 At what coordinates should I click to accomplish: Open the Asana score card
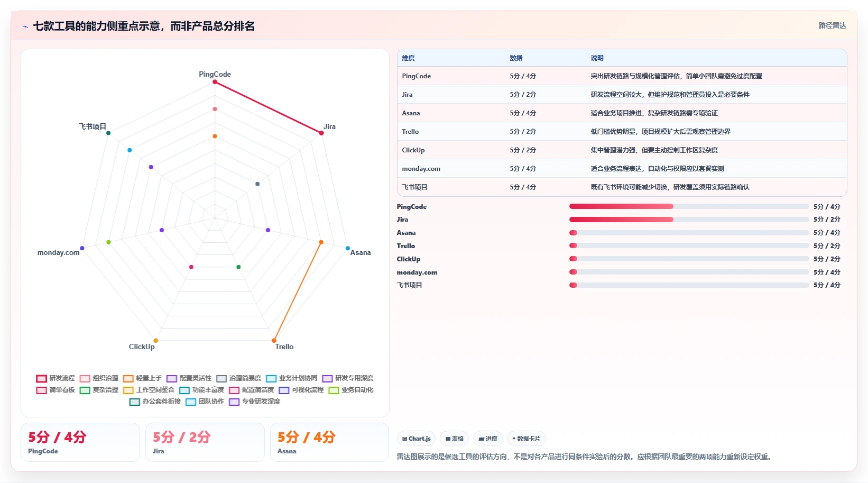click(x=330, y=442)
